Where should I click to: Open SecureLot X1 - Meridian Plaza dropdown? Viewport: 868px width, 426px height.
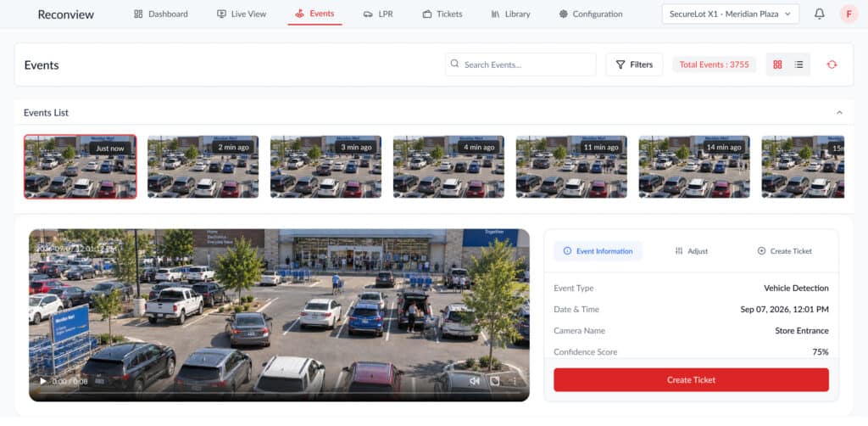730,14
